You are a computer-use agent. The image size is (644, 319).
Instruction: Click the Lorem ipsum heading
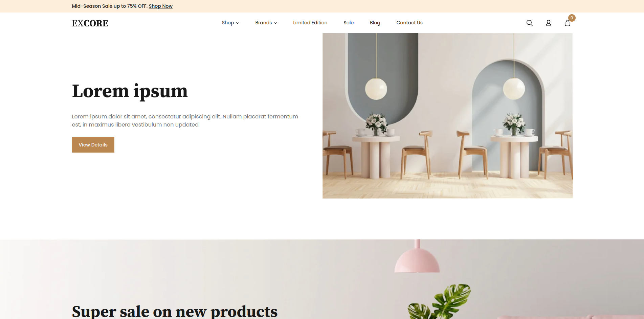(x=130, y=91)
